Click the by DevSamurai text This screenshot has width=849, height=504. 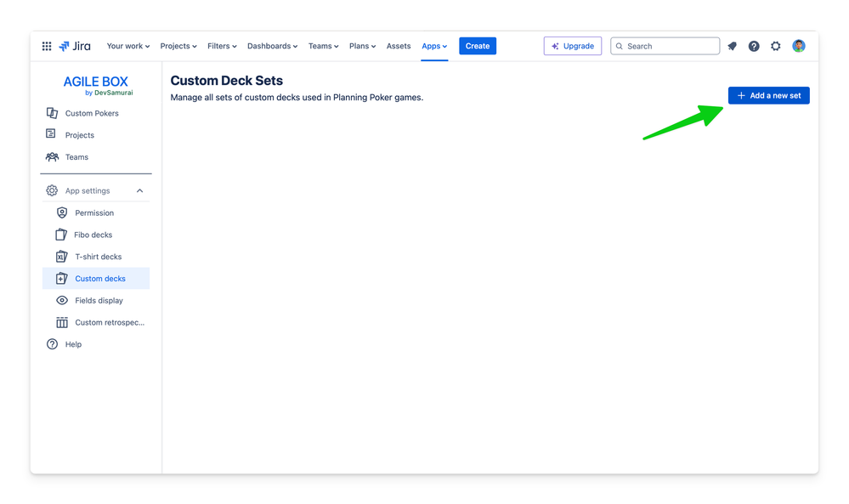(x=109, y=93)
